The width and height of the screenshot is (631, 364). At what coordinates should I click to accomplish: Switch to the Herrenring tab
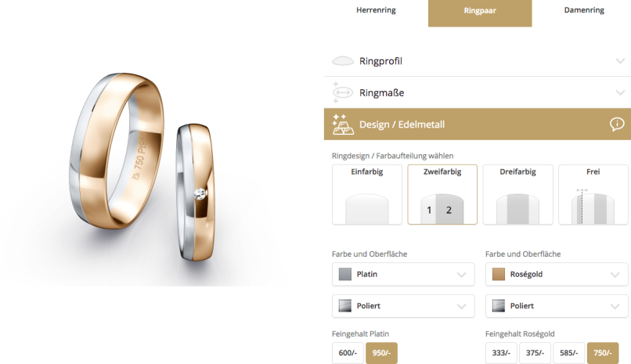pyautogui.click(x=376, y=10)
